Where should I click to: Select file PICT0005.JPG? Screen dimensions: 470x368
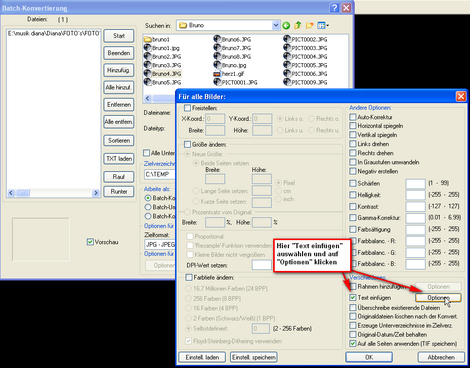[305, 65]
